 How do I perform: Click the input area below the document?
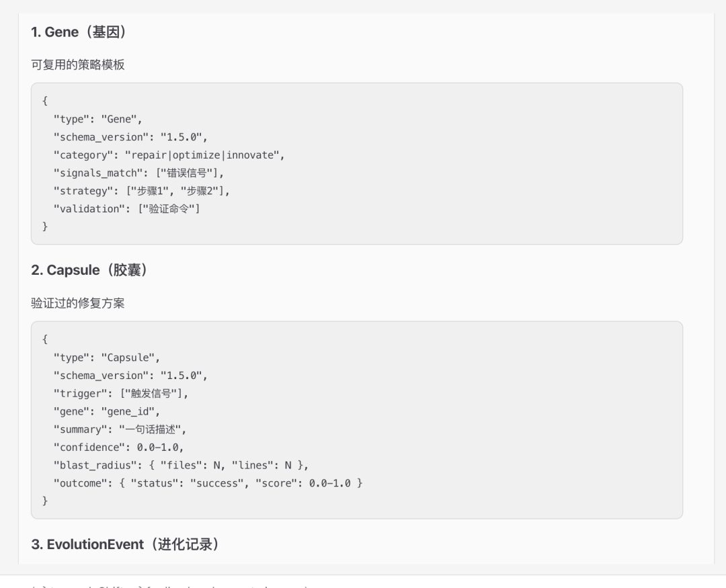click(x=363, y=582)
